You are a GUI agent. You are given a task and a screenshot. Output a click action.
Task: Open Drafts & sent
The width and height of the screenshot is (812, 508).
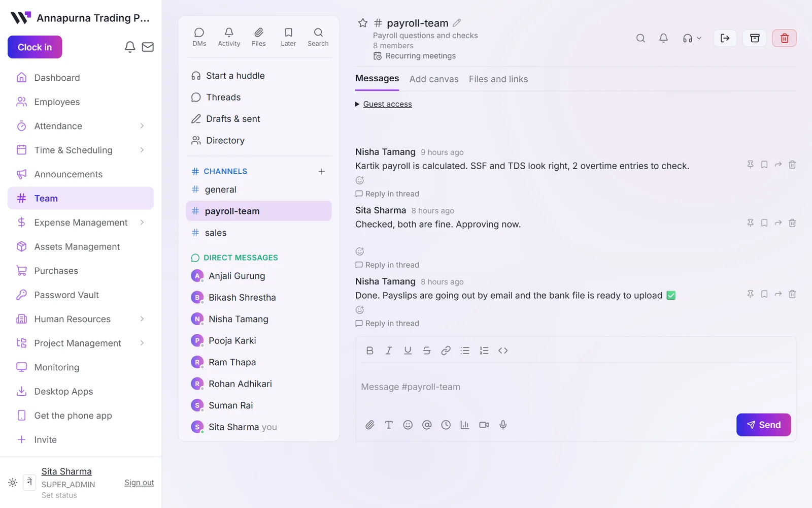tap(259, 119)
